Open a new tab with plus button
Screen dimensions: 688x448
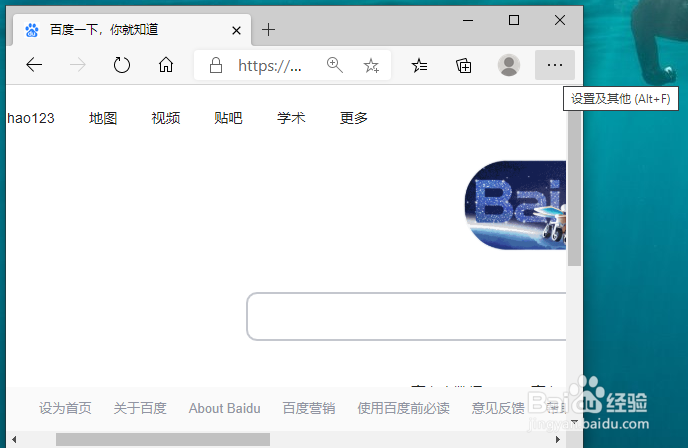click(268, 29)
